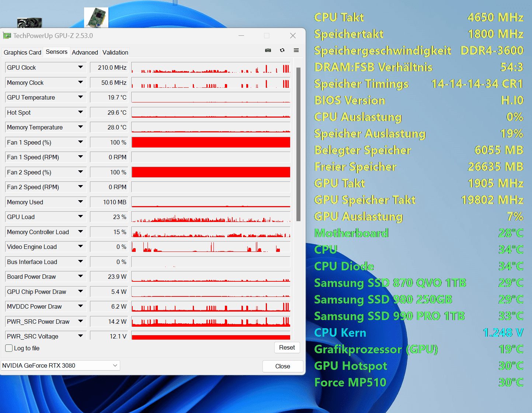Screen dimensions: 532x413
Task: Click the Memory Used value 1010 MB
Action: (x=109, y=202)
